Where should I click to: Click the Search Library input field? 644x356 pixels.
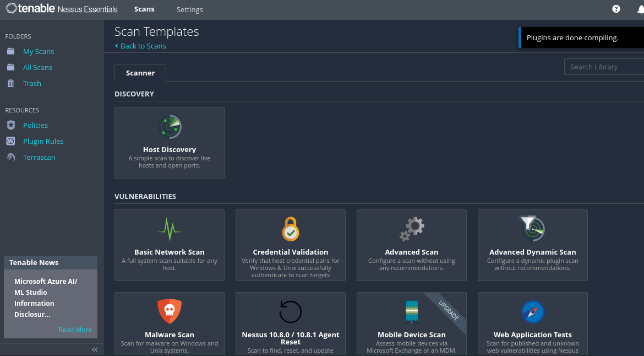[x=604, y=67]
